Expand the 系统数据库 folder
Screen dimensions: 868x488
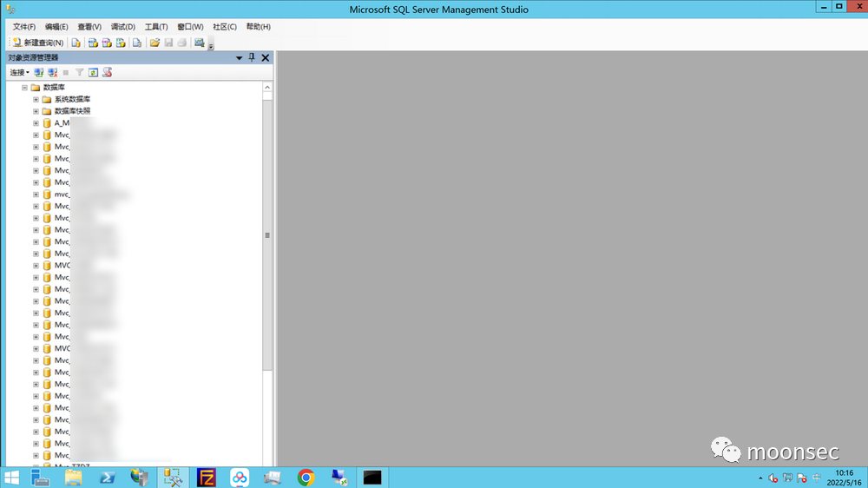point(36,100)
